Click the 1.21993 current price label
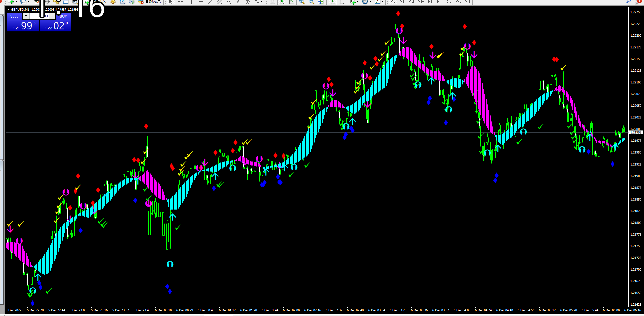 636,132
